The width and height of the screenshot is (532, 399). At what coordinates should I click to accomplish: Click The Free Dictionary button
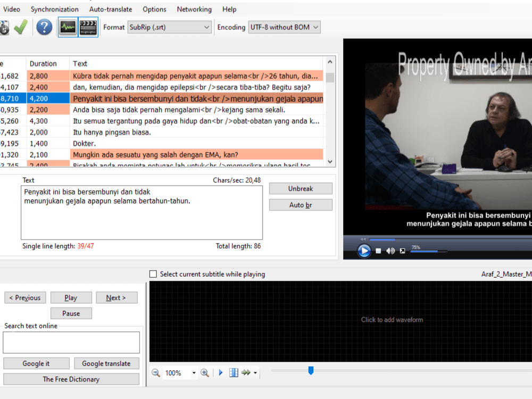tap(71, 379)
